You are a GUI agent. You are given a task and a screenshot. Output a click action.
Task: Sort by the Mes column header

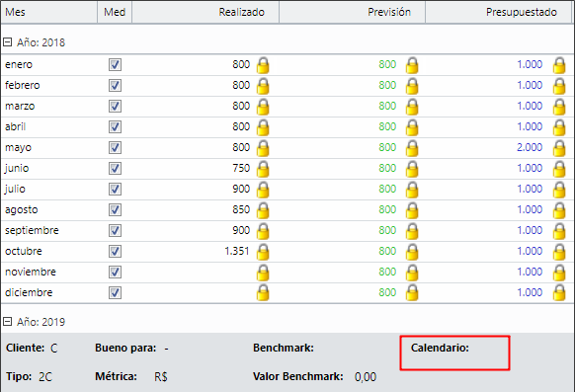coord(49,12)
